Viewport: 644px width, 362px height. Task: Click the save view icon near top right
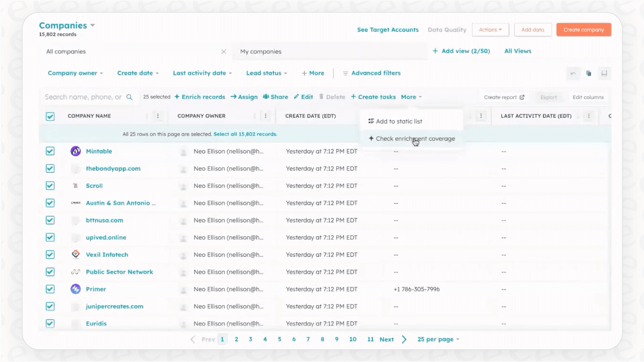[605, 74]
